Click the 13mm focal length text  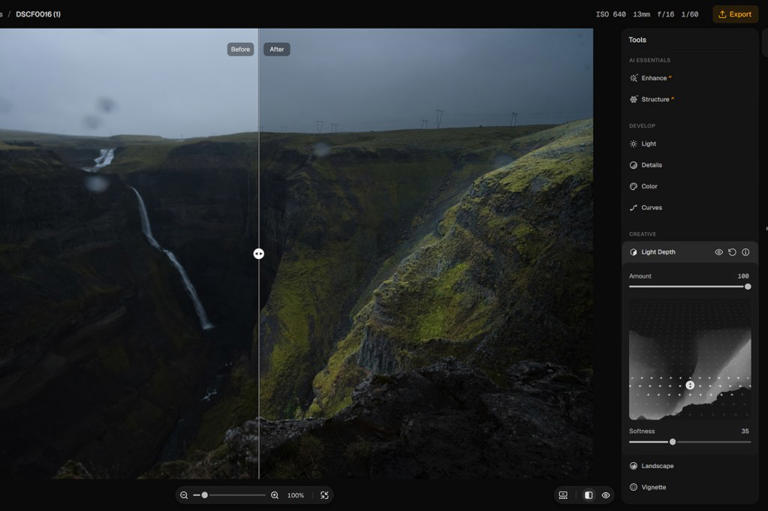click(641, 14)
